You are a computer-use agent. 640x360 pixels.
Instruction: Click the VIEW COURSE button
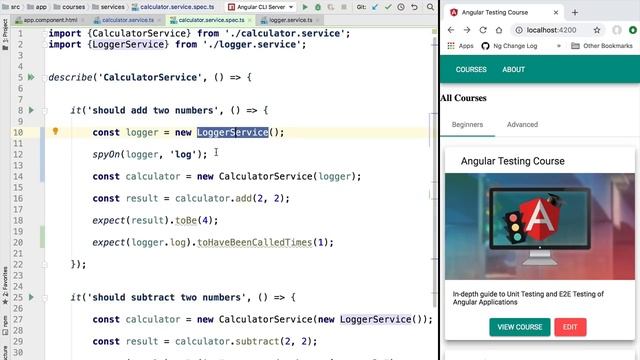(x=520, y=327)
